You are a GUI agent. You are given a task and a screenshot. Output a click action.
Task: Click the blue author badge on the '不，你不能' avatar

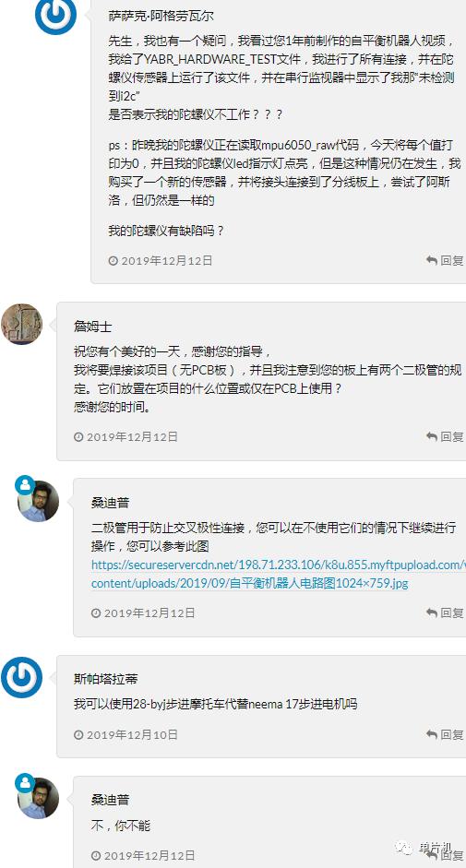[x=24, y=783]
